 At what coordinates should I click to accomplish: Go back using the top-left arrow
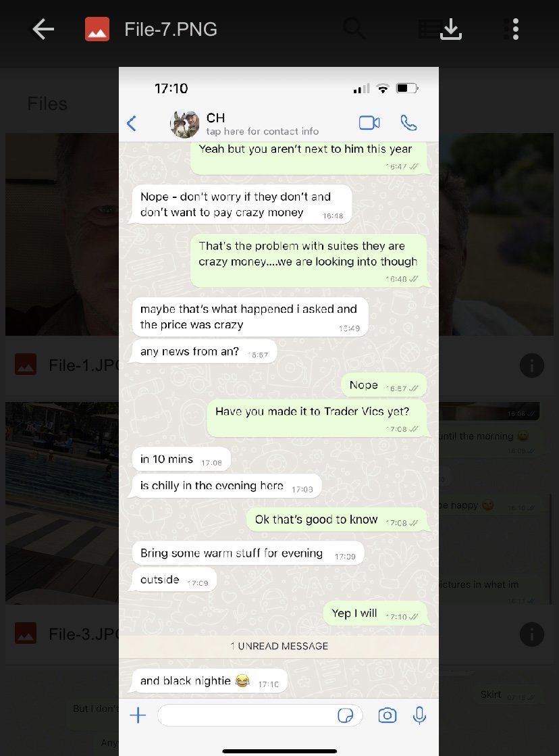[43, 30]
